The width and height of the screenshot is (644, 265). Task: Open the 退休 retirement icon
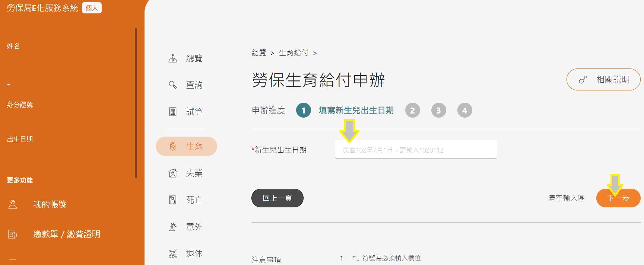coord(173,253)
